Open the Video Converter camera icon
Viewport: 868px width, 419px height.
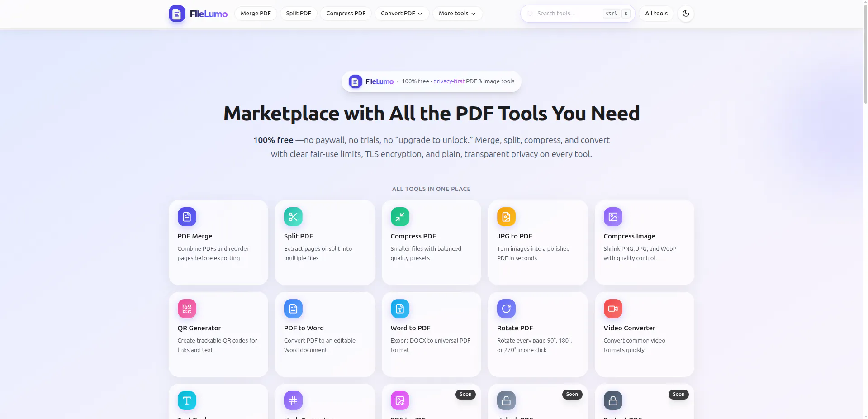pyautogui.click(x=613, y=309)
